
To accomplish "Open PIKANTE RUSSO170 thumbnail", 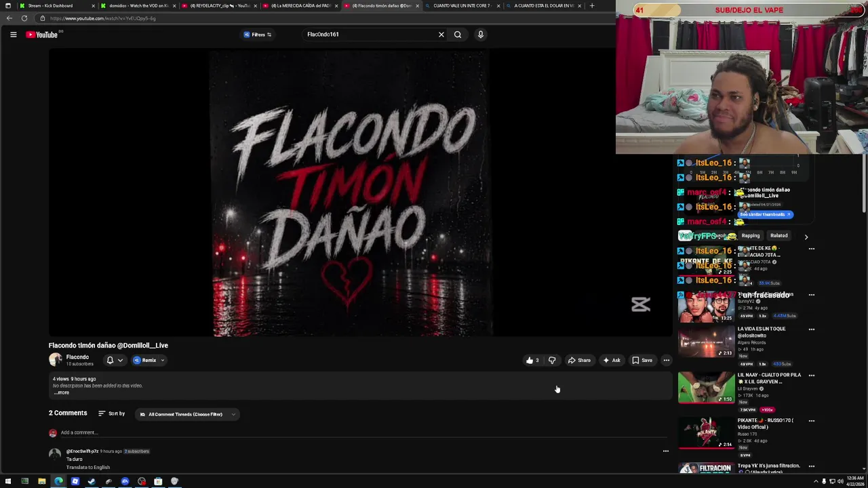I will tap(706, 433).
